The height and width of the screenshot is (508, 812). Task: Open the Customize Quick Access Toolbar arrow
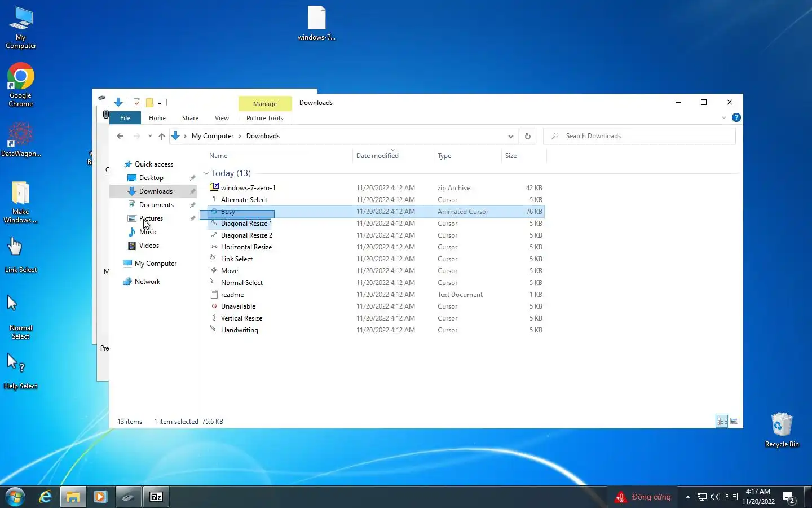tap(160, 103)
